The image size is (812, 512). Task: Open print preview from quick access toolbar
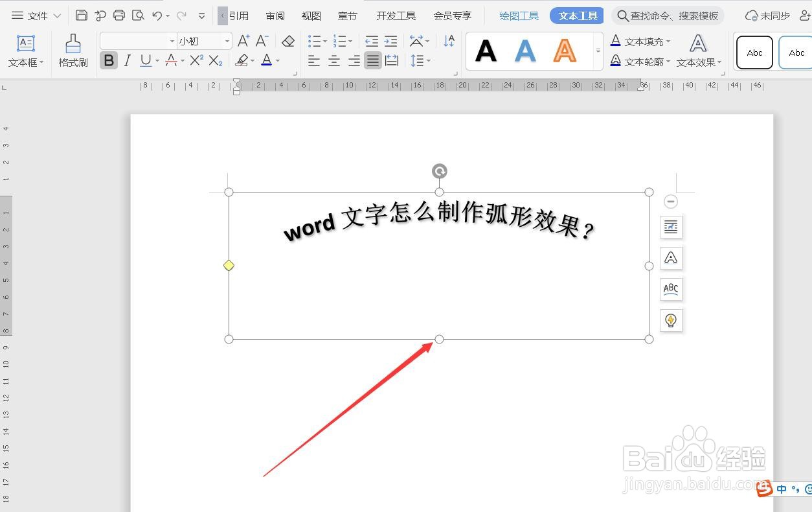click(x=137, y=14)
